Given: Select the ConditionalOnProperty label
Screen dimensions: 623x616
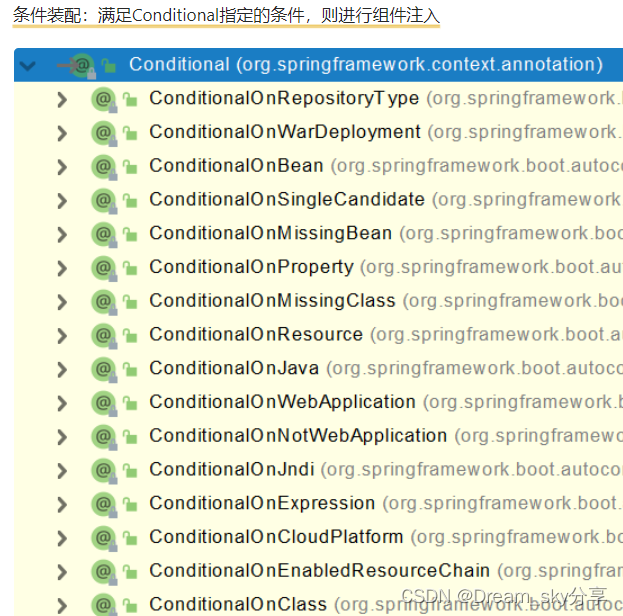Looking at the screenshot, I should (x=251, y=267).
